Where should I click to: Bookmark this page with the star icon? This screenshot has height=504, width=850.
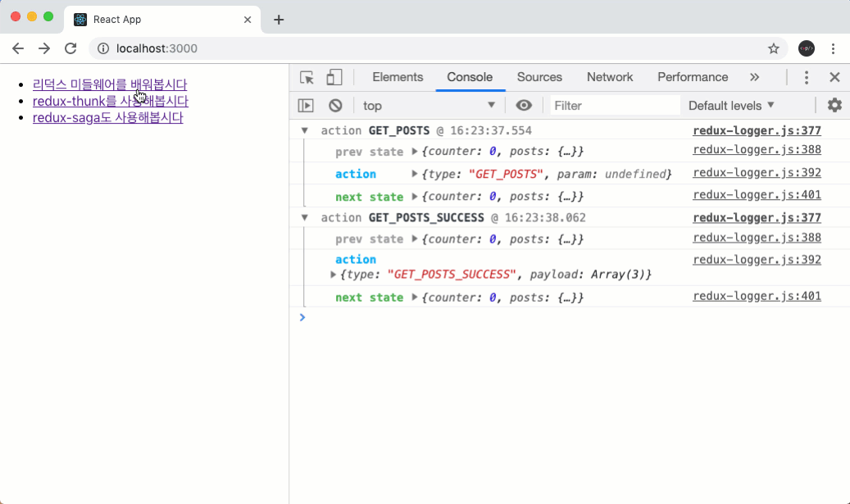click(x=774, y=49)
